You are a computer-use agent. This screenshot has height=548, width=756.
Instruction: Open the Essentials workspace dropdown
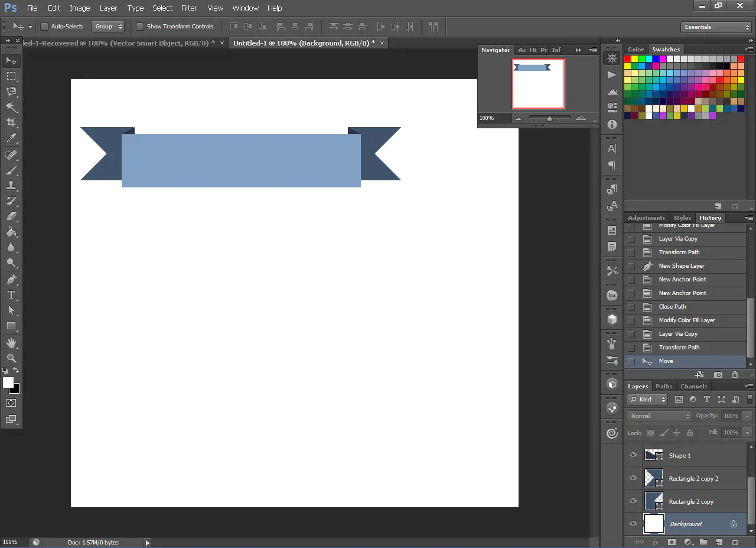[715, 27]
